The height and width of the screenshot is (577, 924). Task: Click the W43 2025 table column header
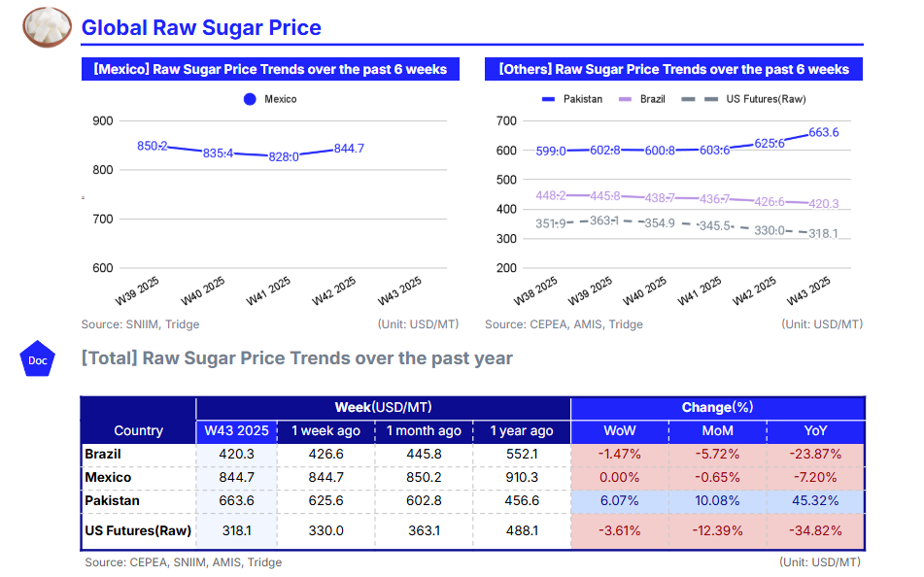(x=236, y=430)
